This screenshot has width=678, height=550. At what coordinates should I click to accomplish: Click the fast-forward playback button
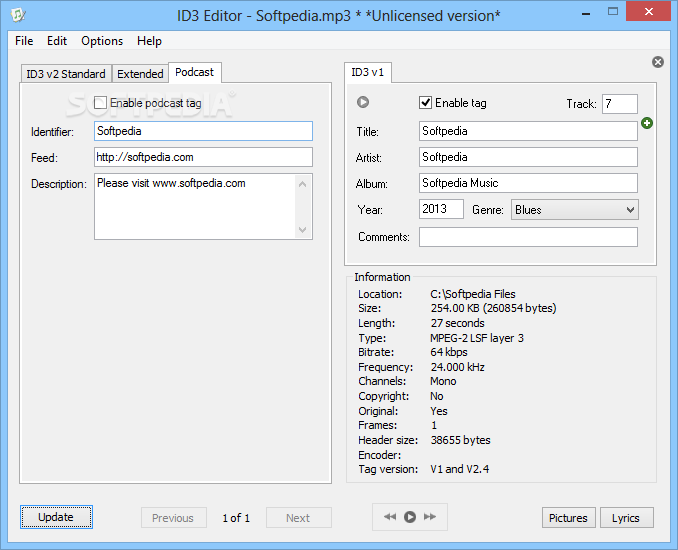click(x=430, y=517)
